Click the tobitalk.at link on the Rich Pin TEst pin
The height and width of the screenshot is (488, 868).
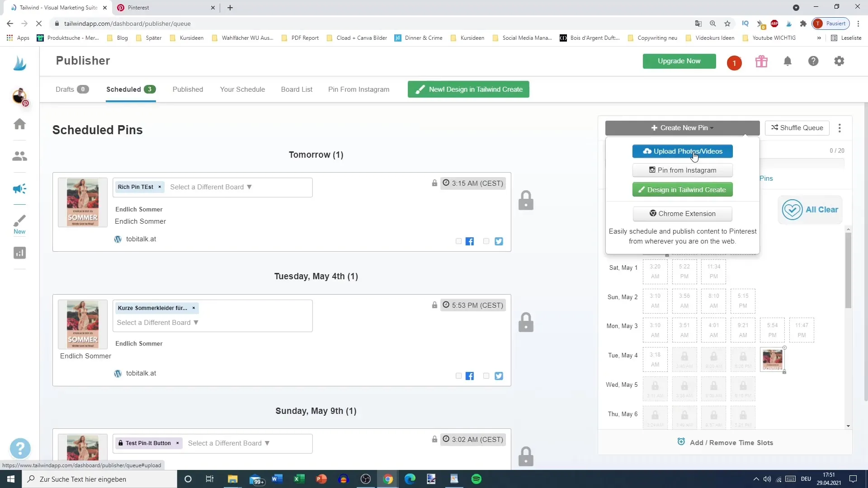point(141,239)
